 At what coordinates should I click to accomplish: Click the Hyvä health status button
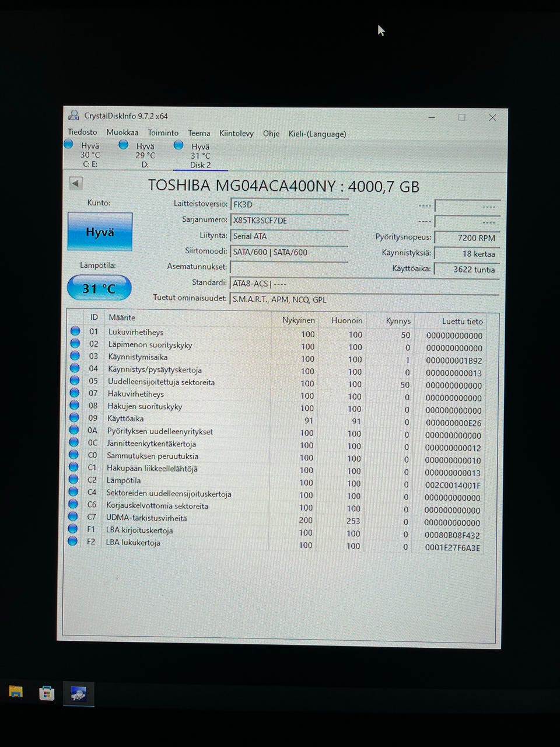click(100, 232)
